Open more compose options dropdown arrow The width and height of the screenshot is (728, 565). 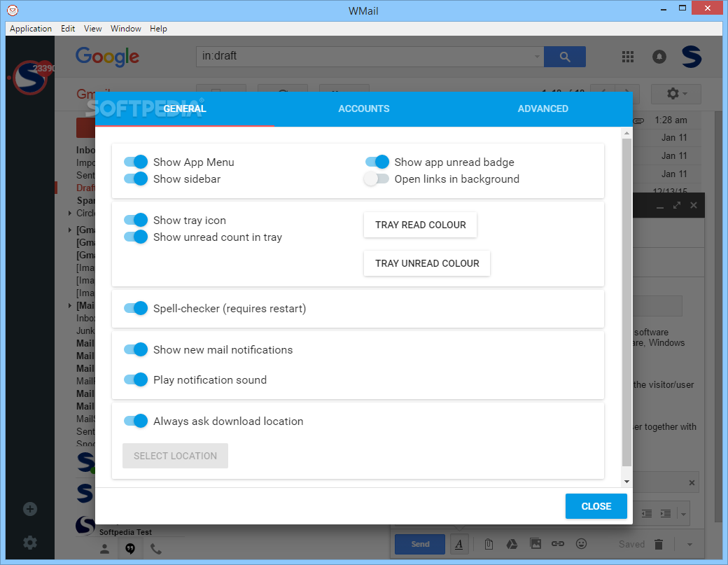690,545
